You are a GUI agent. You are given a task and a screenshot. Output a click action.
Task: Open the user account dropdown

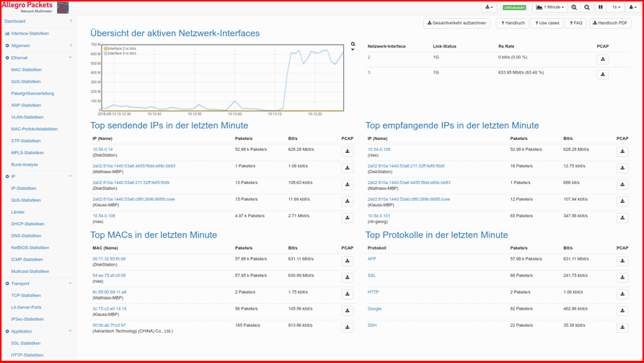tap(632, 7)
